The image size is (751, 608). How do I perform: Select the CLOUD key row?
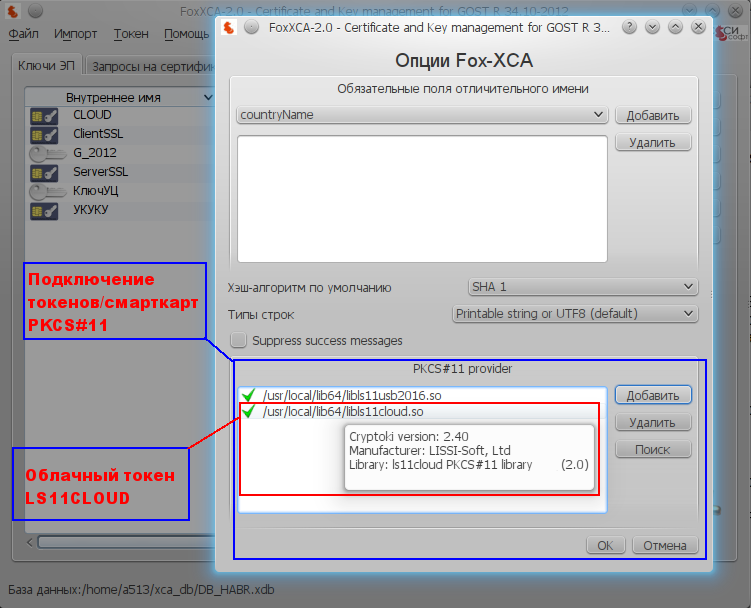[x=120, y=115]
